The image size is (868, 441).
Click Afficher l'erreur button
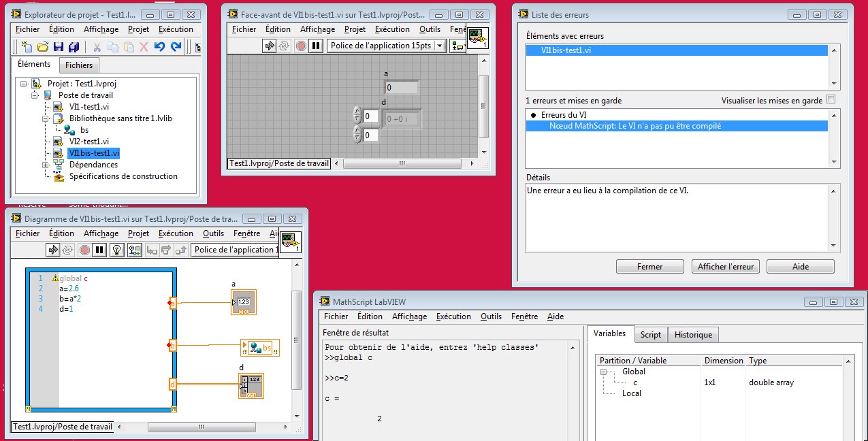point(725,267)
